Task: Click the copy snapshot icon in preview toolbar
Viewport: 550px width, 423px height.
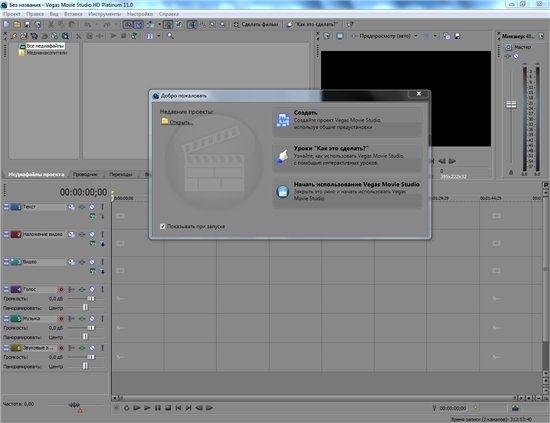Action: [x=446, y=36]
